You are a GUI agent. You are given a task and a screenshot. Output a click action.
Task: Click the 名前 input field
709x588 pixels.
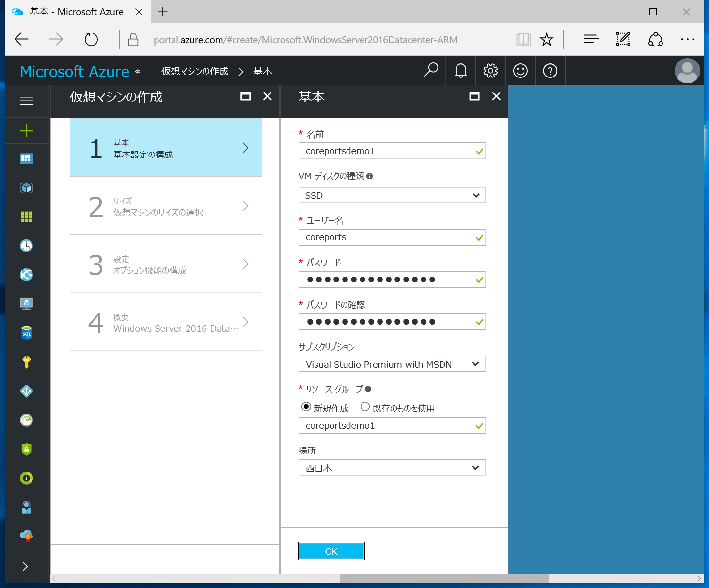click(392, 151)
